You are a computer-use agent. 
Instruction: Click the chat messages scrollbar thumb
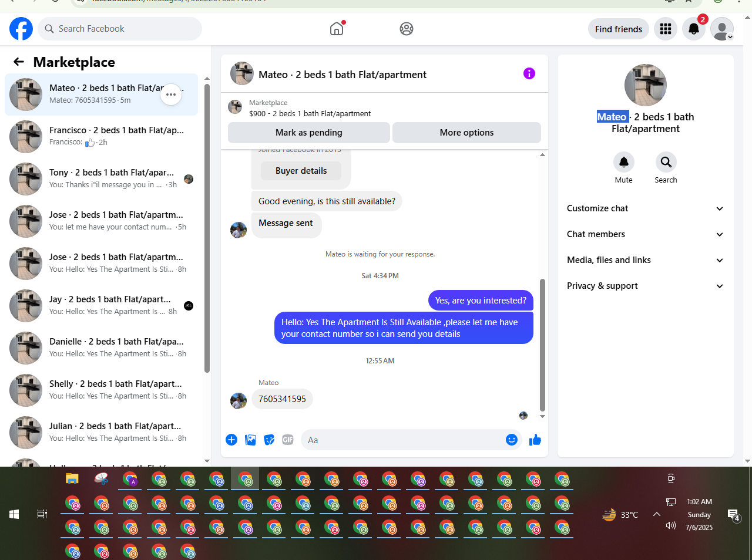pyautogui.click(x=542, y=345)
